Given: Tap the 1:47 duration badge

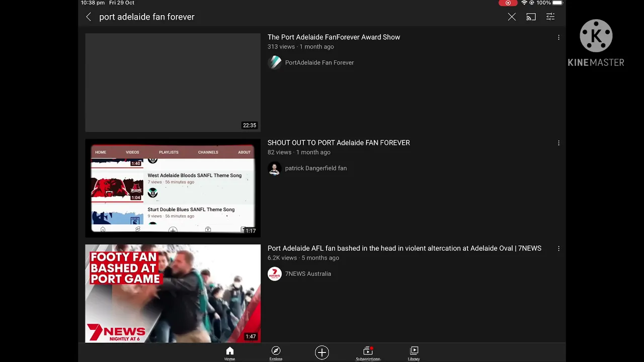Looking at the screenshot, I should click(x=251, y=336).
